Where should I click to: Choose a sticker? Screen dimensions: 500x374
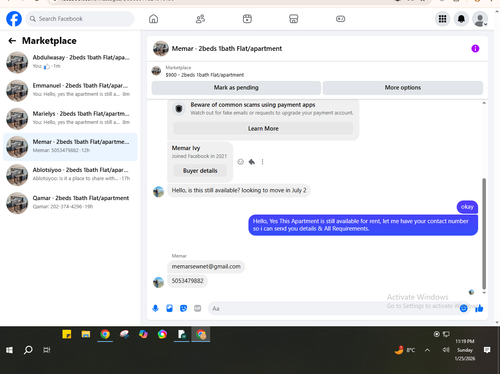pos(183,308)
